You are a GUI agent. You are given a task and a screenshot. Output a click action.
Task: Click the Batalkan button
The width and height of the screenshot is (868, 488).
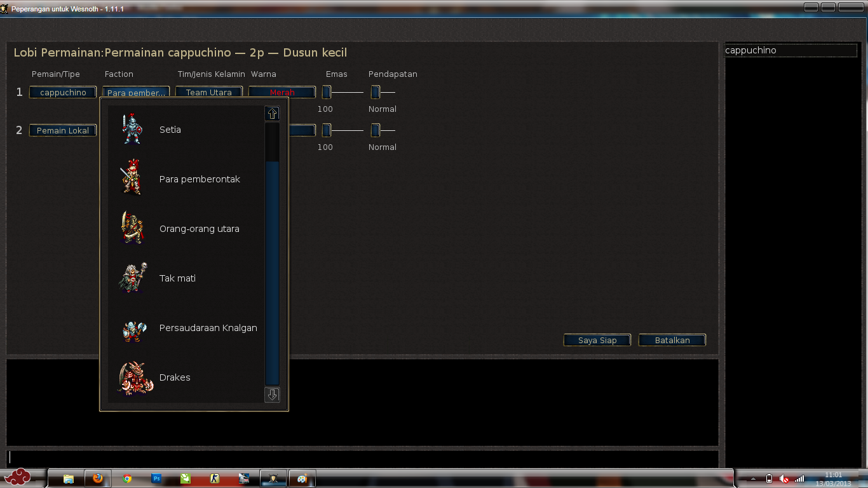(672, 340)
